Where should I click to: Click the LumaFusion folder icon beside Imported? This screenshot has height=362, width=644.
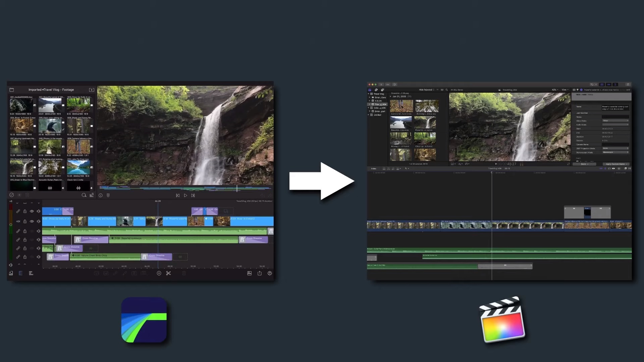(x=11, y=90)
